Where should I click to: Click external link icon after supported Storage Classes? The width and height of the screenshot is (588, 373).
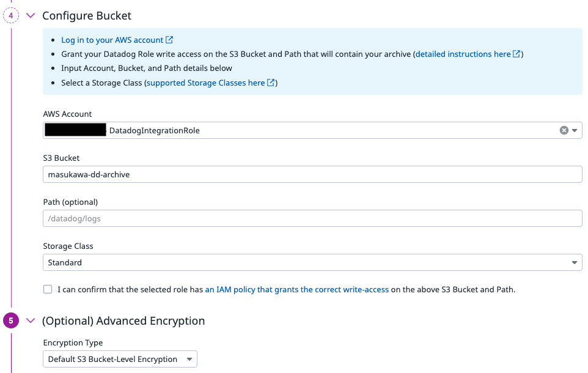[271, 83]
